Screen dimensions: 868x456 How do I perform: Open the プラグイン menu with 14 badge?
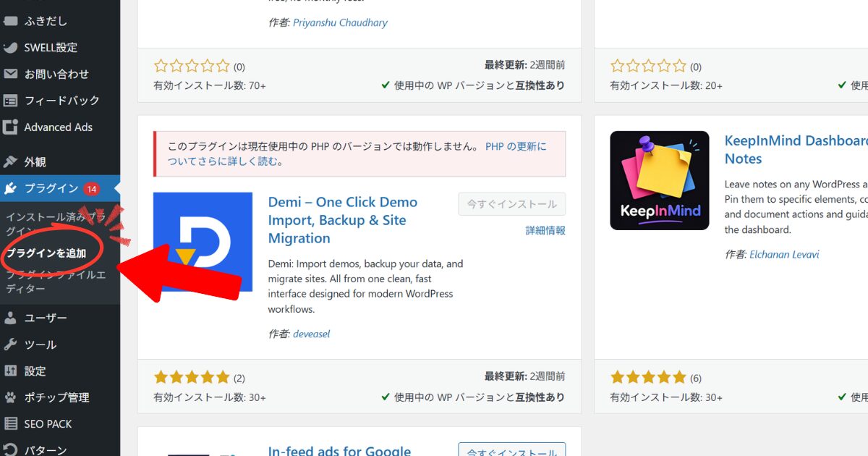pyautogui.click(x=51, y=188)
